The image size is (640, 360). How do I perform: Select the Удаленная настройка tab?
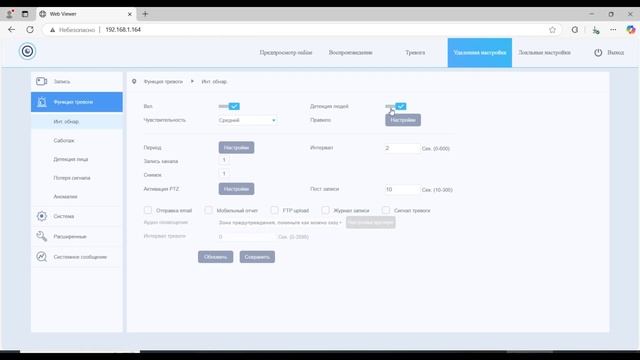tap(480, 53)
